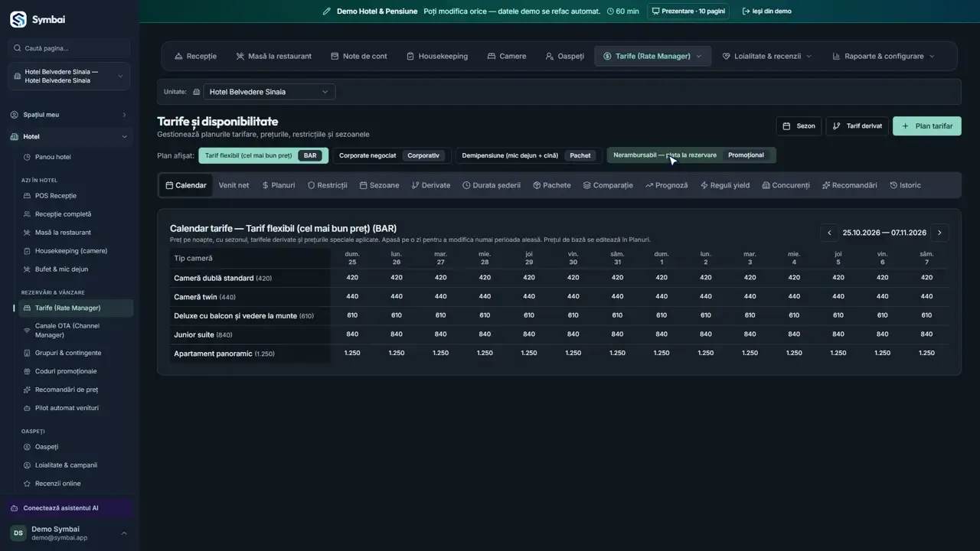This screenshot has height=551, width=980.
Task: Open the Demo Symbai account menu
Action: tap(69, 533)
